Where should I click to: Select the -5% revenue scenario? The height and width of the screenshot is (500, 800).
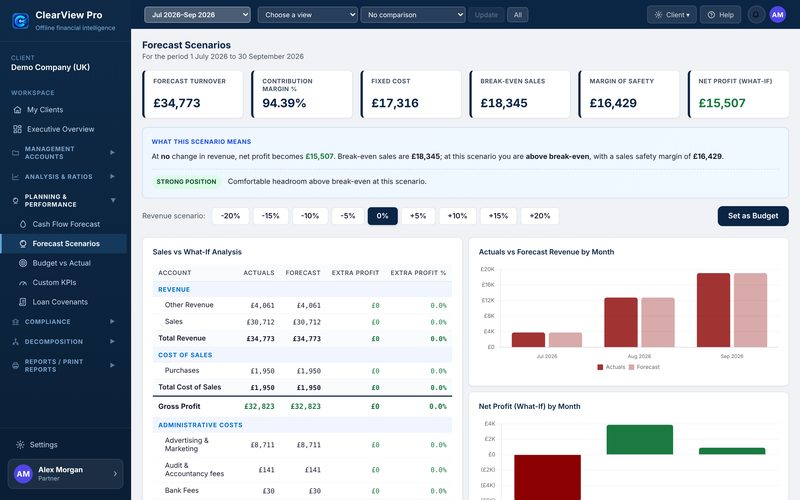pyautogui.click(x=348, y=216)
